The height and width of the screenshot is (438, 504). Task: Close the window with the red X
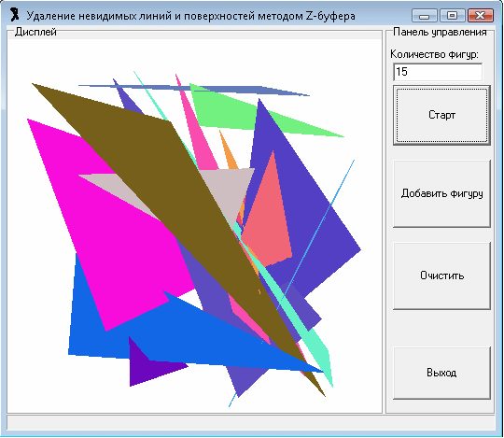click(x=481, y=15)
